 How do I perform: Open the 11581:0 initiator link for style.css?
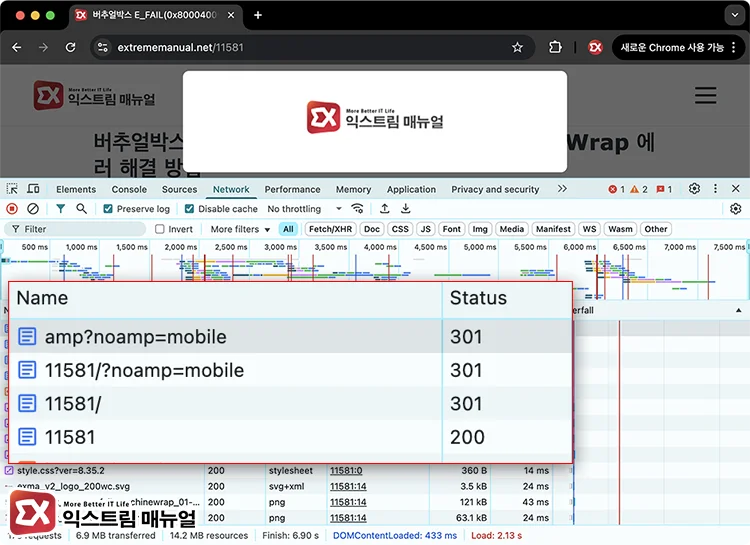[x=346, y=471]
